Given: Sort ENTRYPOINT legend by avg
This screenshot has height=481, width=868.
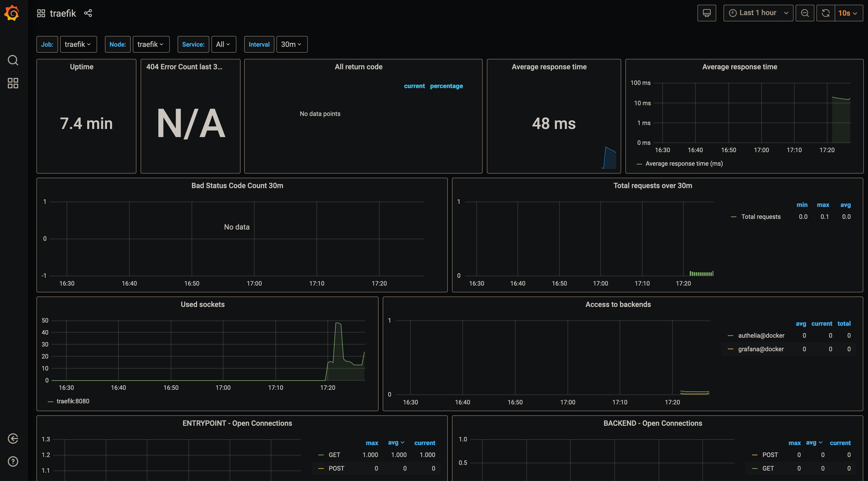Looking at the screenshot, I should coord(396,442).
